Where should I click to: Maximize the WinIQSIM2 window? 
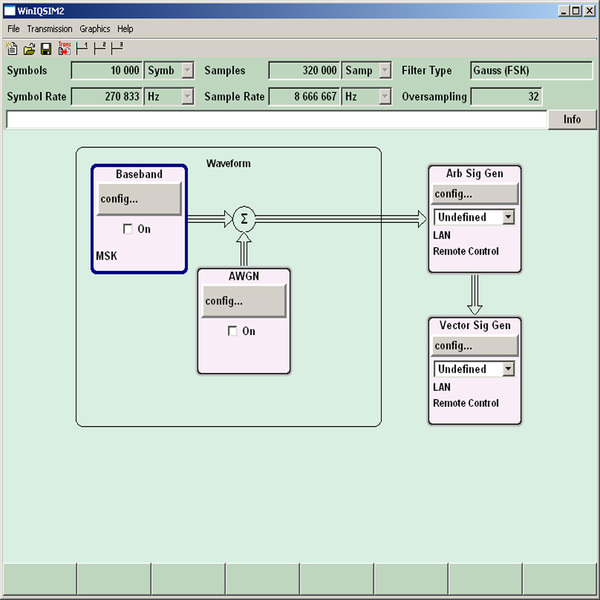(576, 11)
